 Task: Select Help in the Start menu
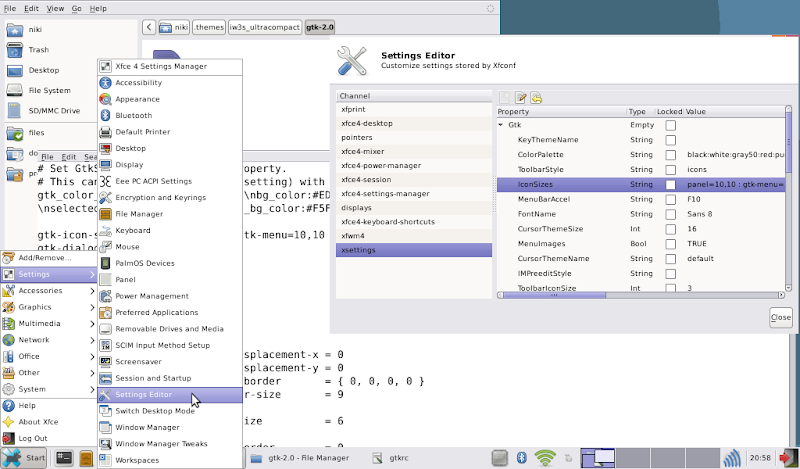tap(48, 405)
